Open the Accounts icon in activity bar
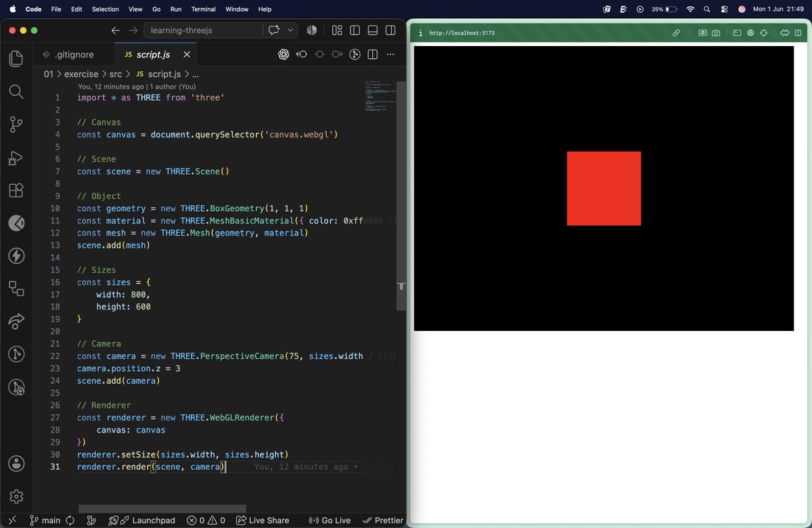Image resolution: width=812 pixels, height=528 pixels. [16, 464]
